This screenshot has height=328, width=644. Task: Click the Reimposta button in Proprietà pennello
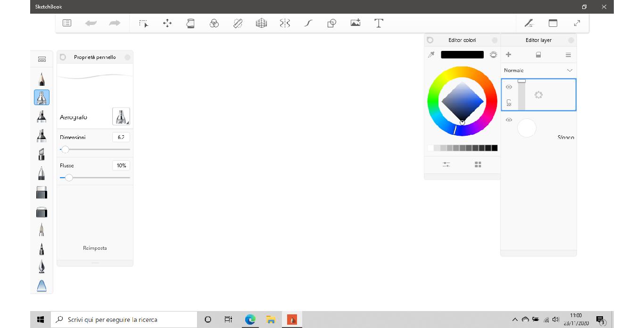pos(94,247)
